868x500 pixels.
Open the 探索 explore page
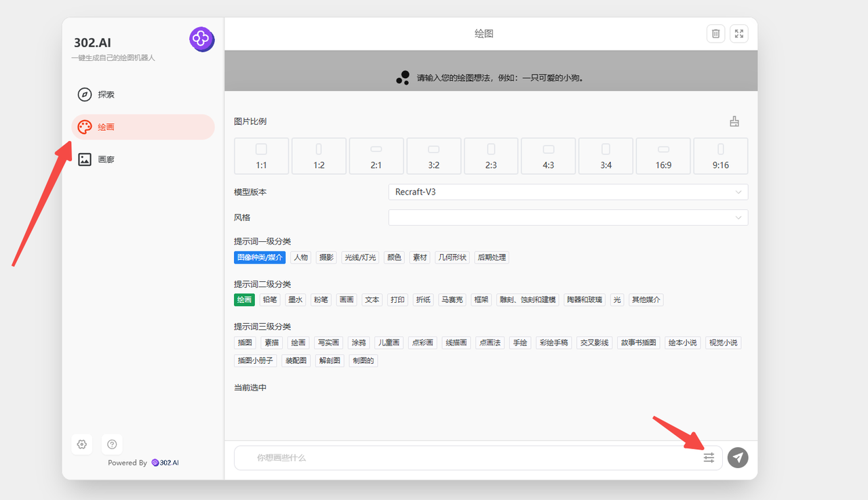pyautogui.click(x=143, y=95)
